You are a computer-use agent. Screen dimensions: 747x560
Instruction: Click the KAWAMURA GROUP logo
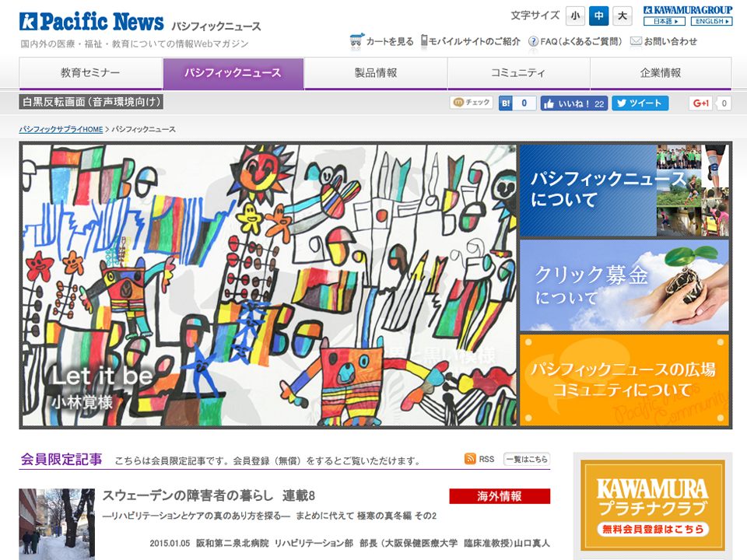click(x=687, y=10)
